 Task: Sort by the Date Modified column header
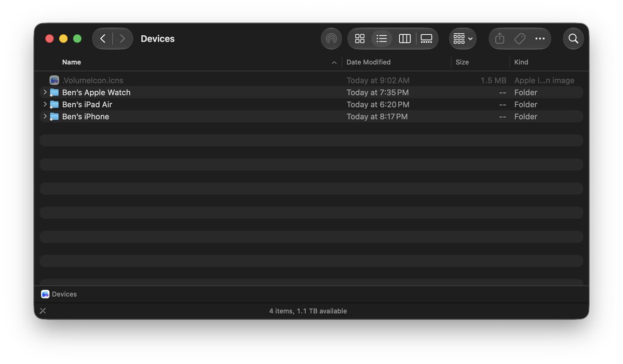(369, 62)
